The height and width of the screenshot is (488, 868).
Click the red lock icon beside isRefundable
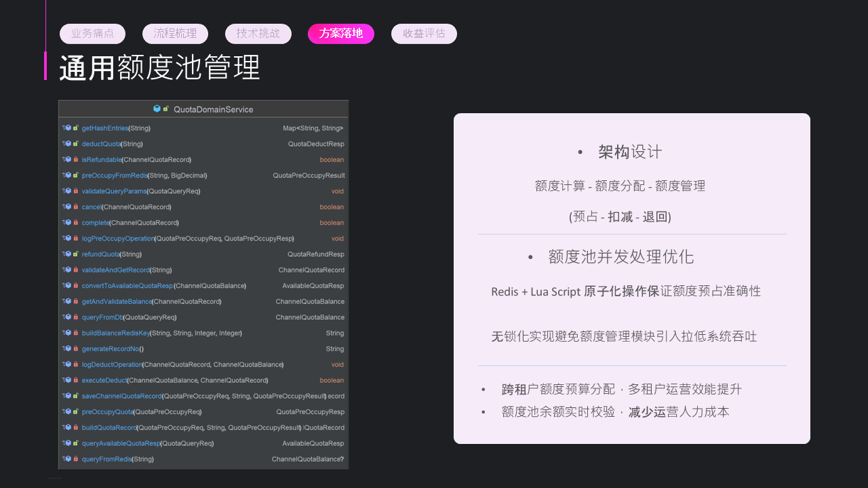coord(76,159)
